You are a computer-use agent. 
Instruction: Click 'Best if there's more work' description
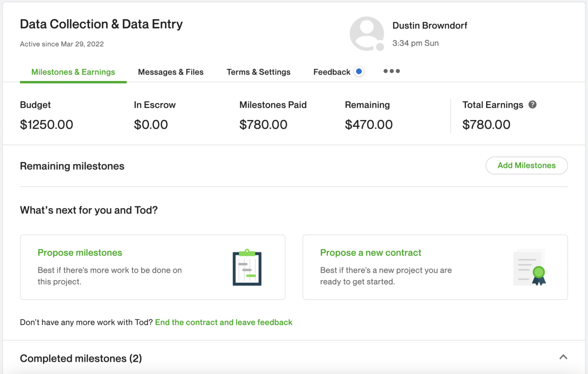coord(109,276)
